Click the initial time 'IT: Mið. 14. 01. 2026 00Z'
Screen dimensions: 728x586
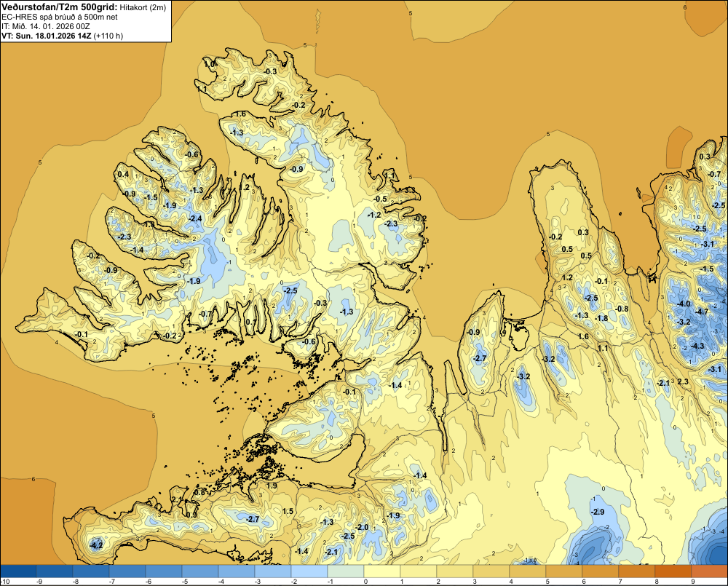click(x=45, y=26)
